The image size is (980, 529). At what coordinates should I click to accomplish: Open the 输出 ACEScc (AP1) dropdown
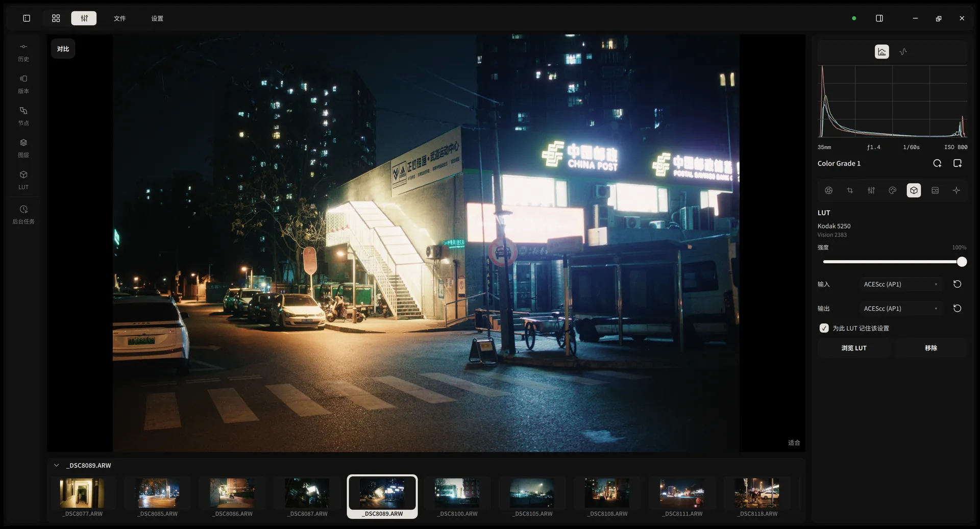coord(901,309)
